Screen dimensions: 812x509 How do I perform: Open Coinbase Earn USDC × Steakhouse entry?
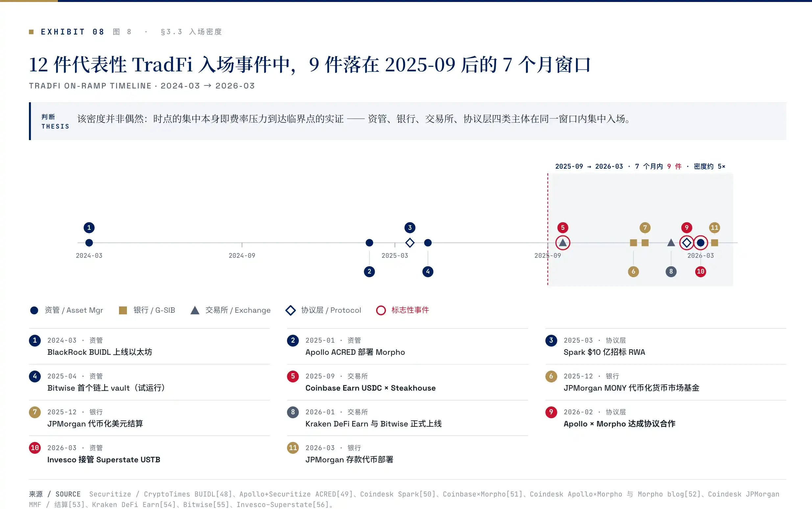point(408,382)
